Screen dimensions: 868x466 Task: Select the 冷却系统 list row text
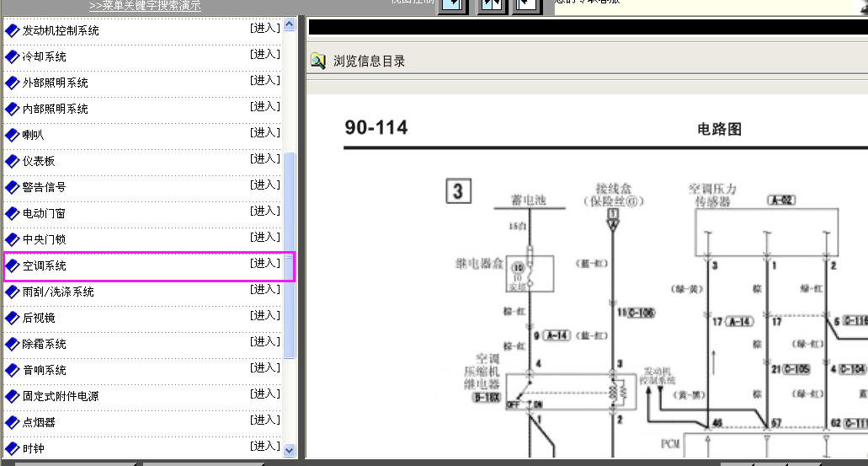point(44,56)
